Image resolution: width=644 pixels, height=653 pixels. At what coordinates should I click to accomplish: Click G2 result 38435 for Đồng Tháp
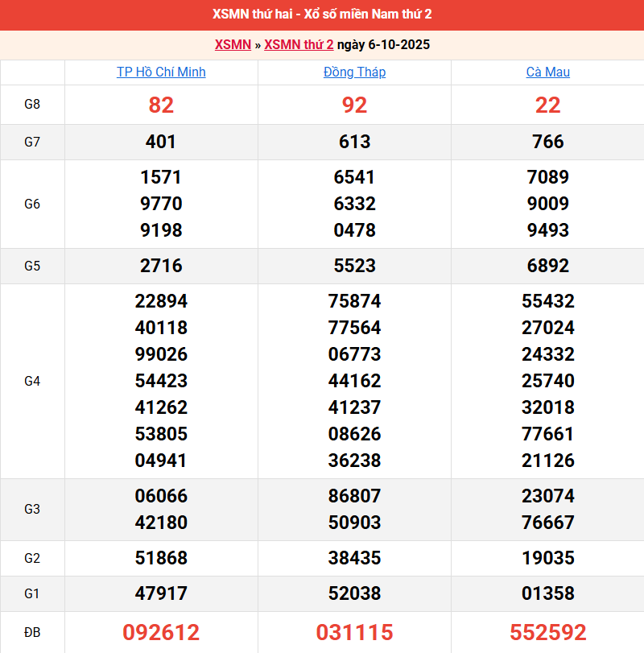click(354, 558)
